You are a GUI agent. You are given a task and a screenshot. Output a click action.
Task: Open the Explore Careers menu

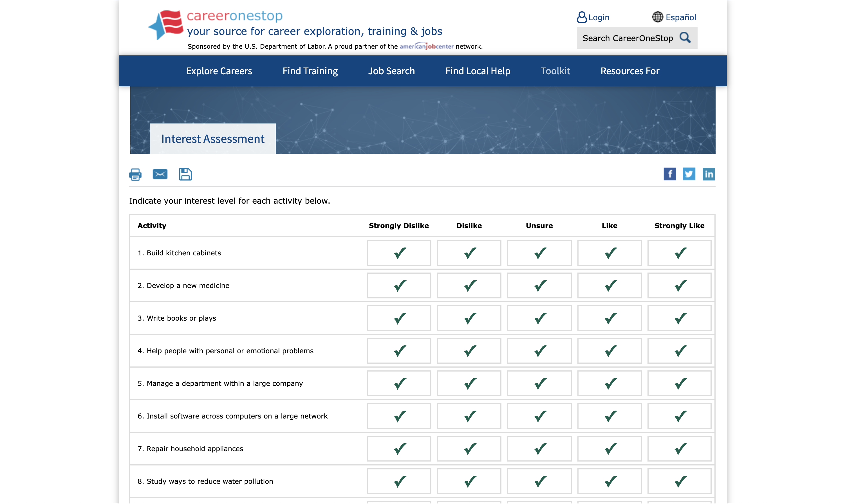(x=219, y=71)
